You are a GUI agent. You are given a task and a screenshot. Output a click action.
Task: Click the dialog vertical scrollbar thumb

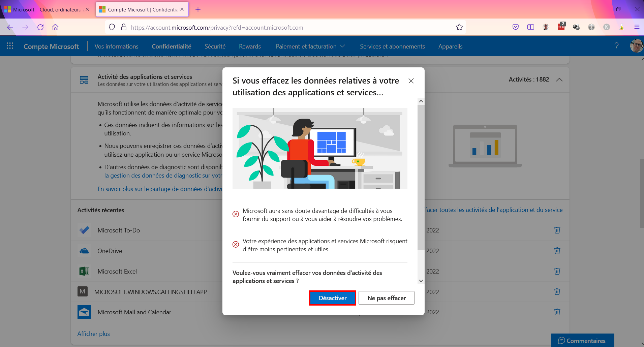tap(421, 177)
